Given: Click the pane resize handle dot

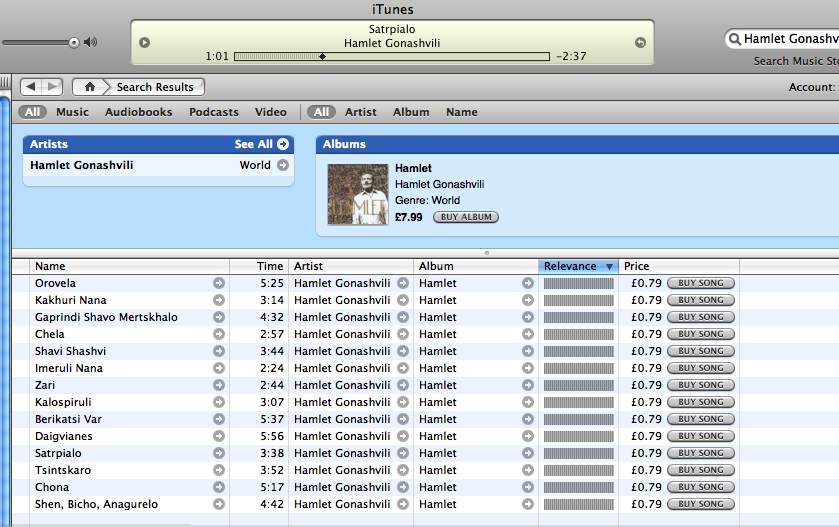Looking at the screenshot, I should coord(486,253).
